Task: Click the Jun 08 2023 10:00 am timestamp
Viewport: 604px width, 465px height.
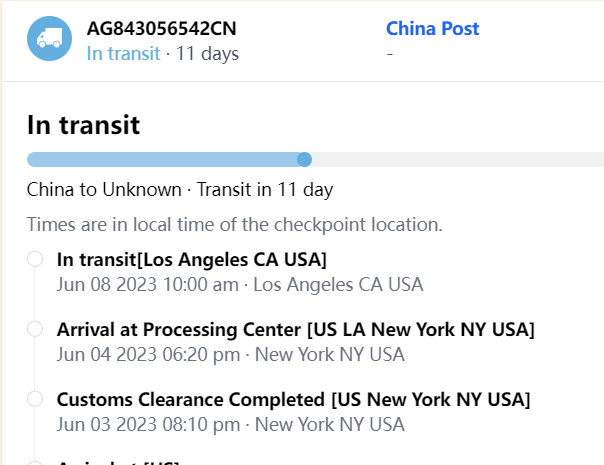Action: pos(148,284)
